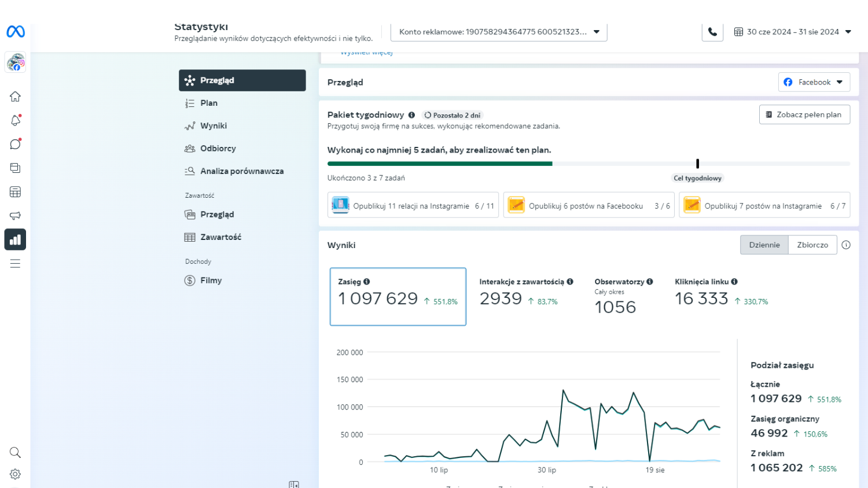Select the Zasięg metric card
Viewport: 868px width, 488px height.
398,296
